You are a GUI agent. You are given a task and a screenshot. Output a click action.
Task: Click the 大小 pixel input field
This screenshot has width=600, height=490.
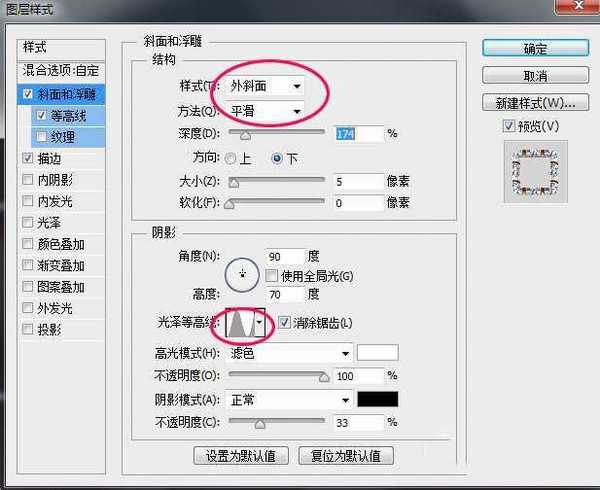(359, 181)
